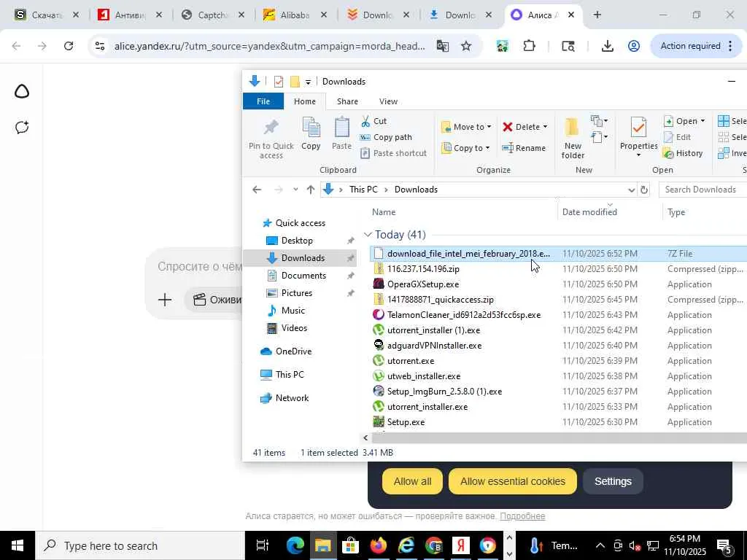Select This PC in navigation pane
The image size is (747, 560).
point(290,375)
